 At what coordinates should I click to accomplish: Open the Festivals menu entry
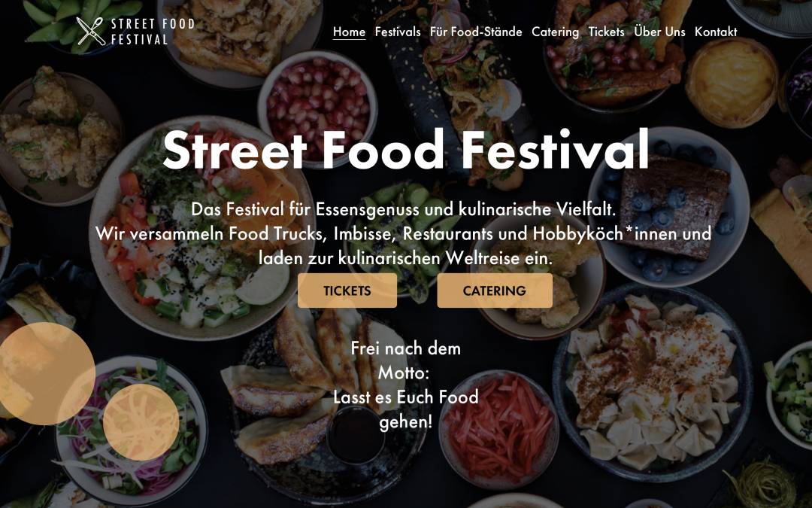(x=398, y=32)
